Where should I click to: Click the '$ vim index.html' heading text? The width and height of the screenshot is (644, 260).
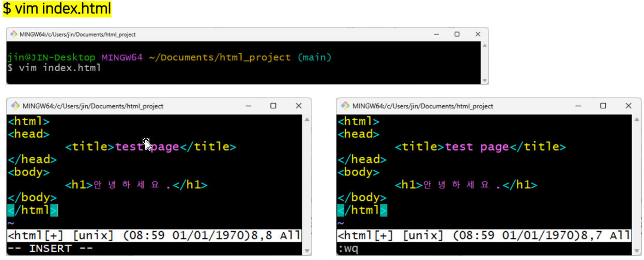point(56,8)
